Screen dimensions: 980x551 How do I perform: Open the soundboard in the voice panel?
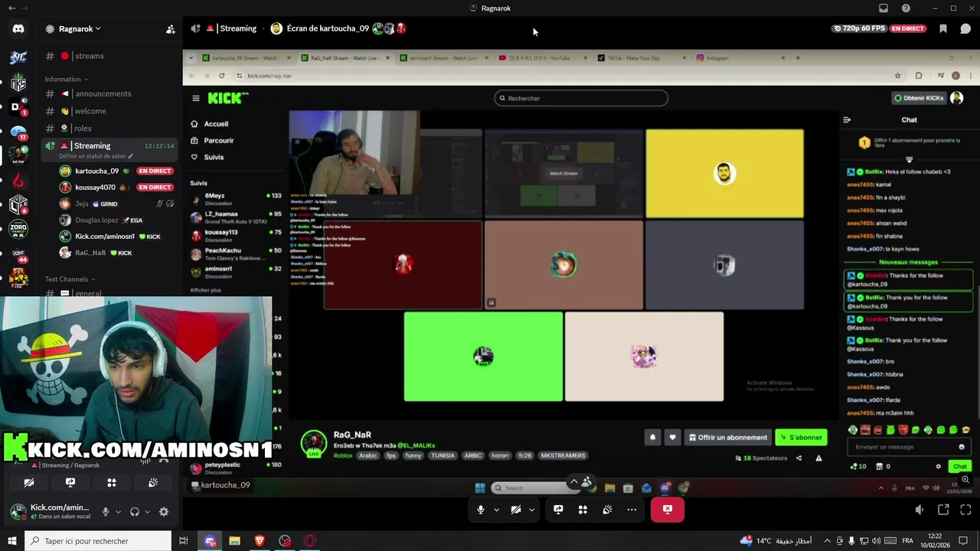click(x=153, y=483)
